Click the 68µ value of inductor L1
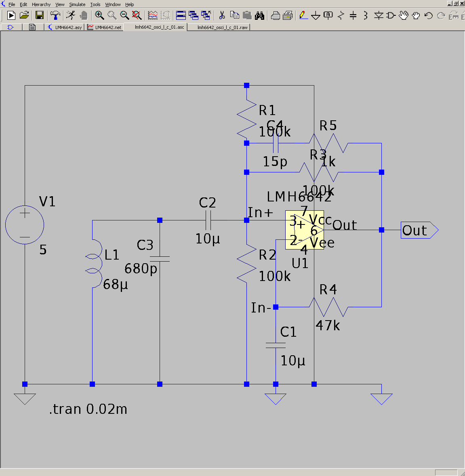Screen dimensions: 465x476 click(x=116, y=285)
